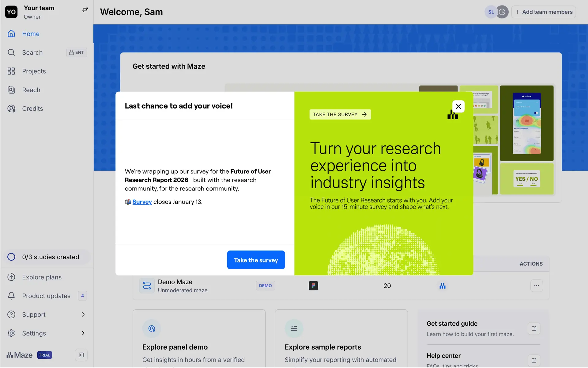
Task: View Demo Maze results chart icon
Action: point(442,286)
